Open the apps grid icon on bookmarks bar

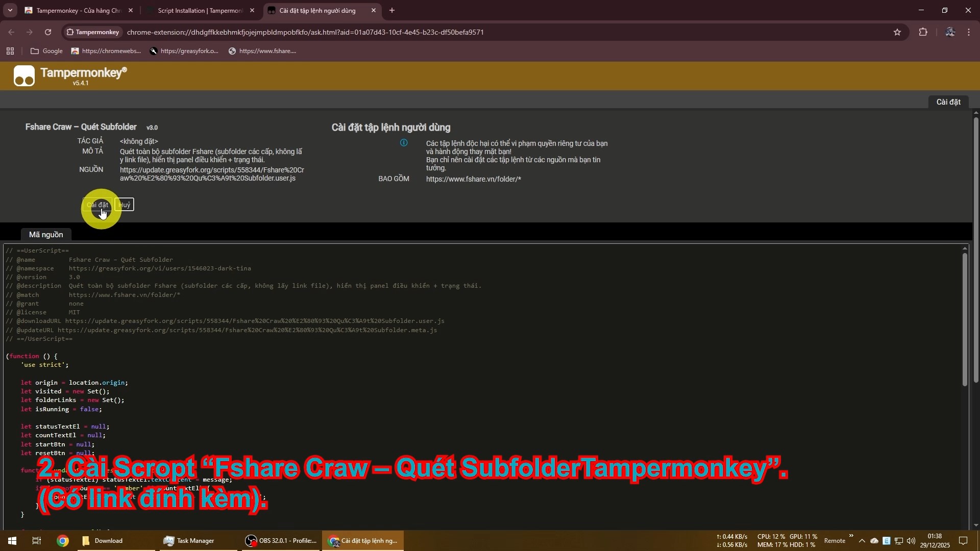[x=10, y=51]
